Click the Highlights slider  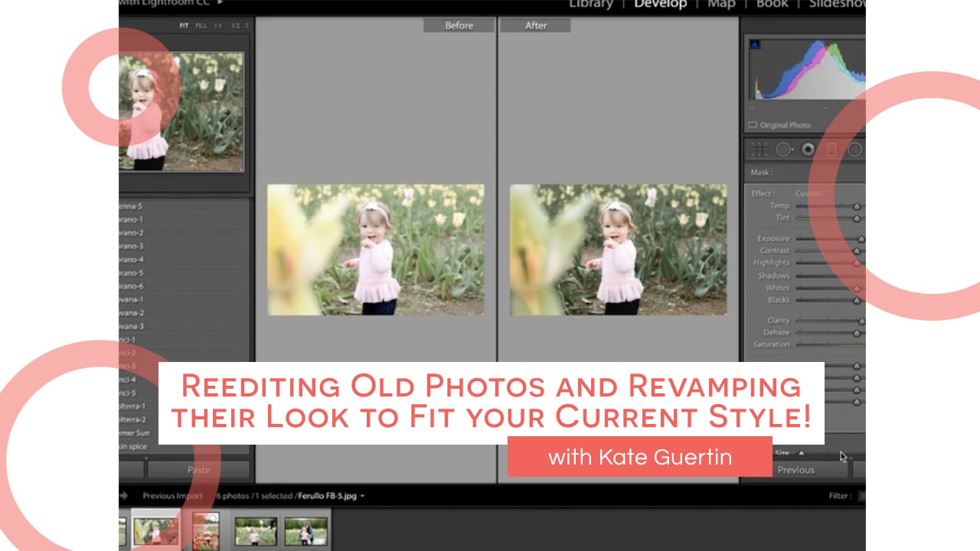click(829, 263)
